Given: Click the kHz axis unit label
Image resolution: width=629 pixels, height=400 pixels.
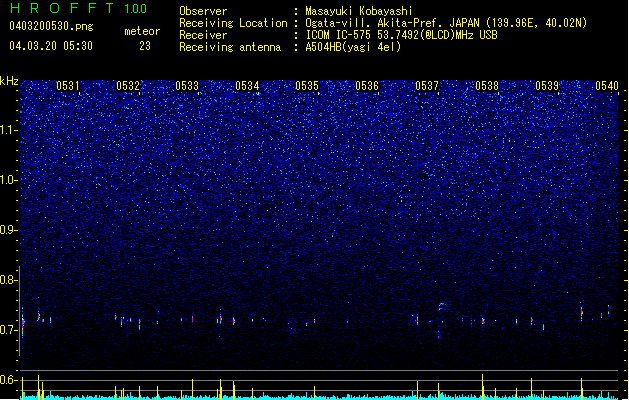Looking at the screenshot, I should 9,81.
